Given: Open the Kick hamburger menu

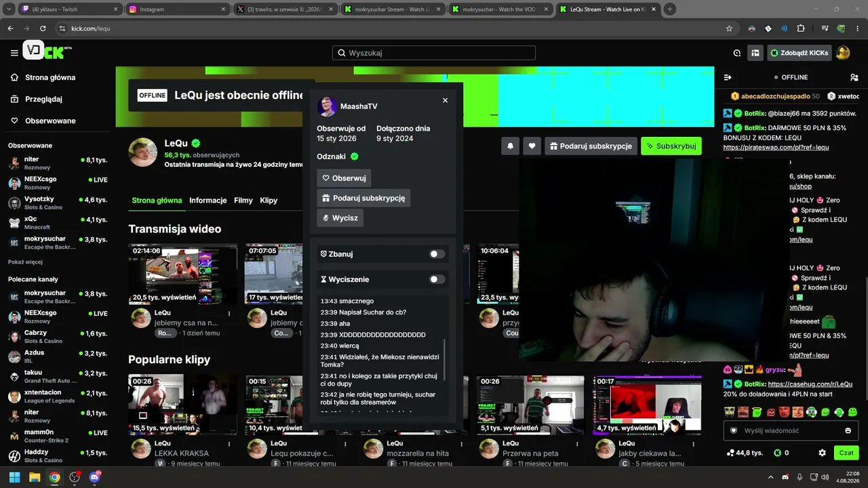Looking at the screenshot, I should [14, 53].
